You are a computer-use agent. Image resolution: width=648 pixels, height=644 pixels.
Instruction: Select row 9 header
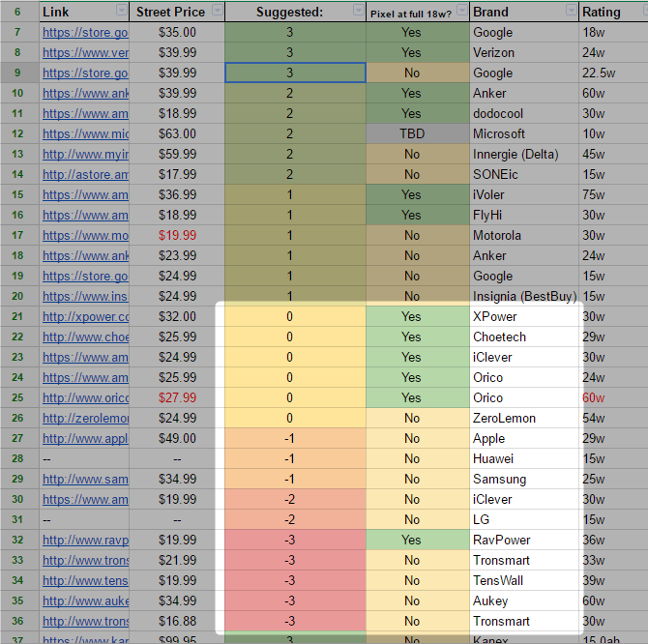19,73
